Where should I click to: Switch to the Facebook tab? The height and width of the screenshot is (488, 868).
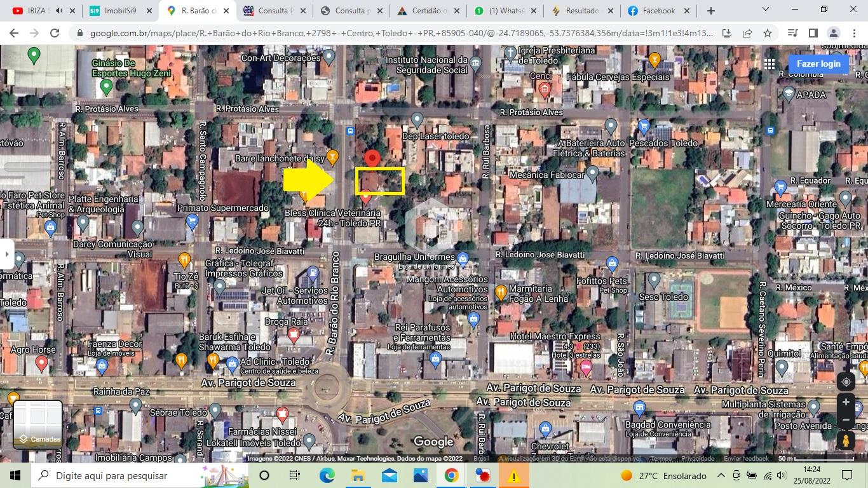[659, 11]
